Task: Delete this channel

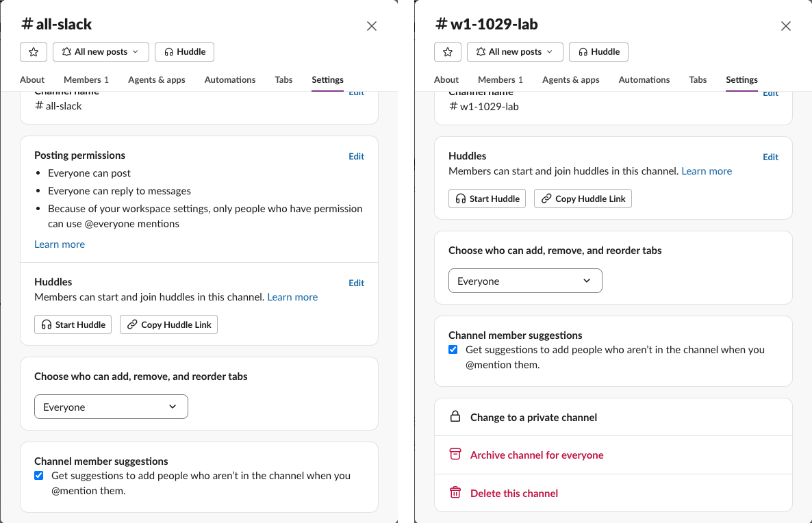Action: [613, 493]
